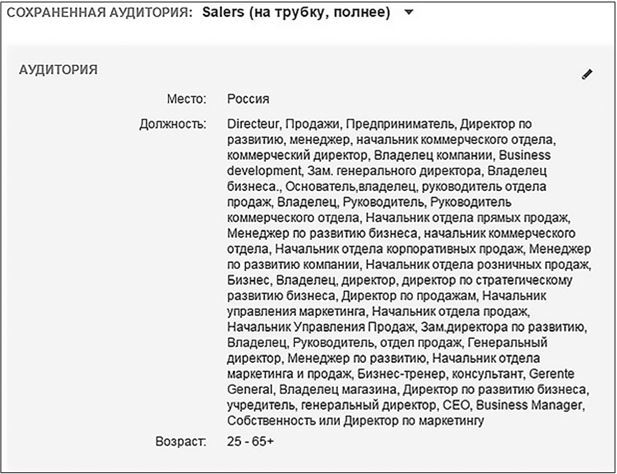Viewport: 617px width, 474px height.
Task: Click "Собственность или Директор по маркетингу" entry
Action: coord(356,422)
